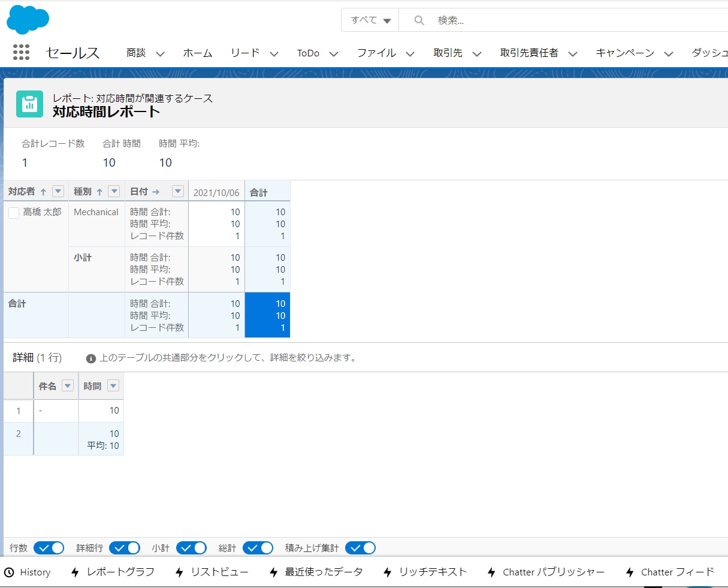Image resolution: width=728 pixels, height=588 pixels.
Task: Click the lightning icon beside Chatter フィード
Action: tap(630, 572)
